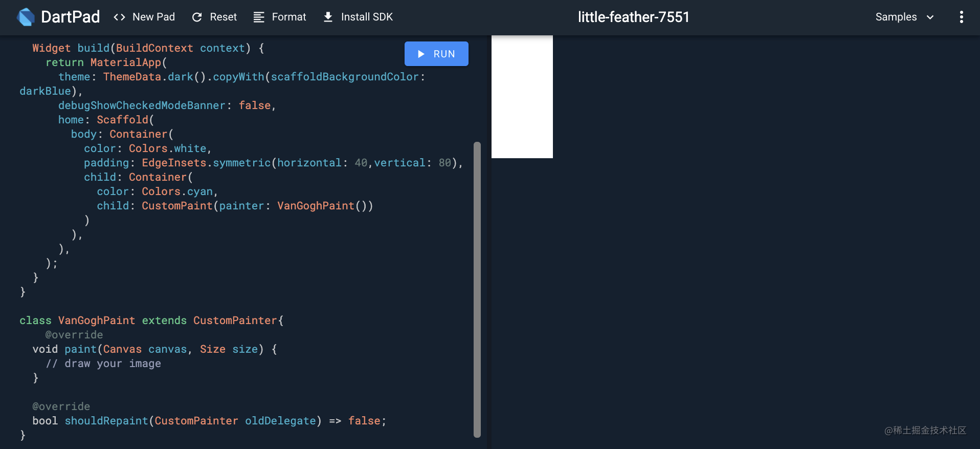Click the Samples chevron arrow
Image resolution: width=980 pixels, height=449 pixels.
pyautogui.click(x=930, y=17)
